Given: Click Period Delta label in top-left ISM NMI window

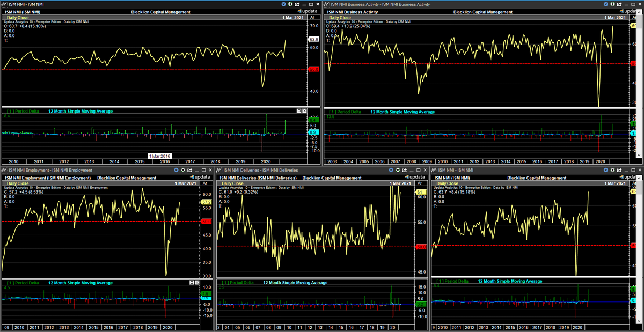Looking at the screenshot, I should click(24, 111).
